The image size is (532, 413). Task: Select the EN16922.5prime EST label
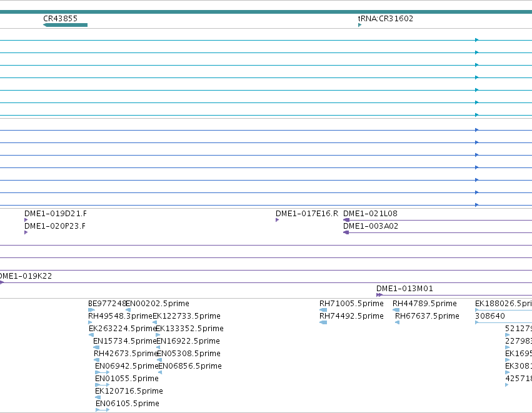(188, 341)
